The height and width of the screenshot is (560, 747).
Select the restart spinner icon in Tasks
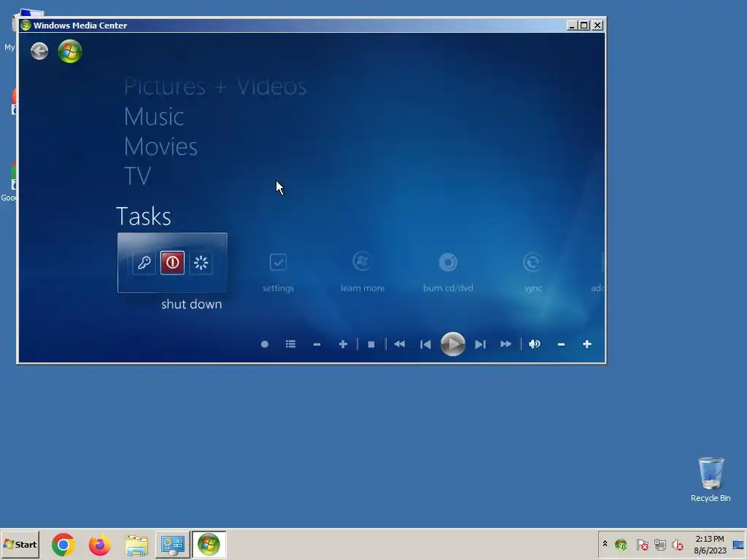pos(201,262)
